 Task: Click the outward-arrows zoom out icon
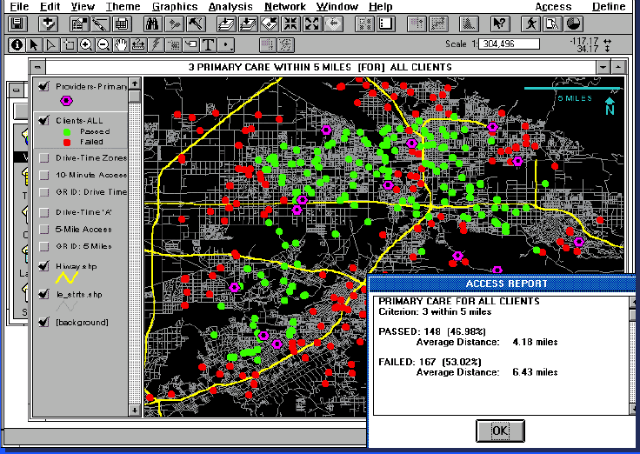312,24
